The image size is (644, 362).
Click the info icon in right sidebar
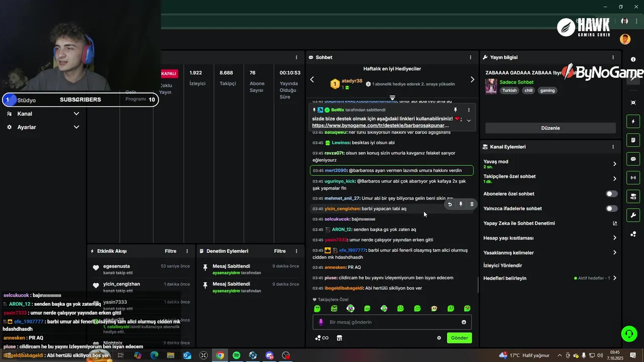tap(633, 59)
